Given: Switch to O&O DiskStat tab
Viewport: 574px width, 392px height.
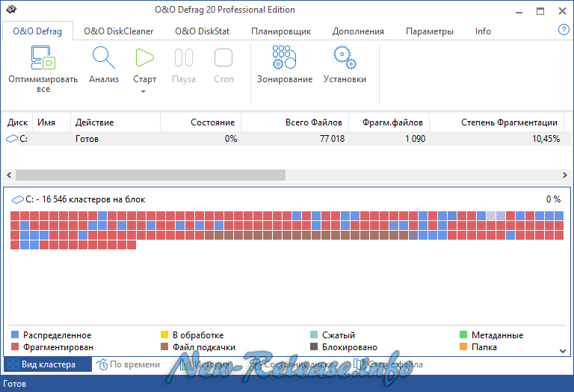Looking at the screenshot, I should coord(202,31).
